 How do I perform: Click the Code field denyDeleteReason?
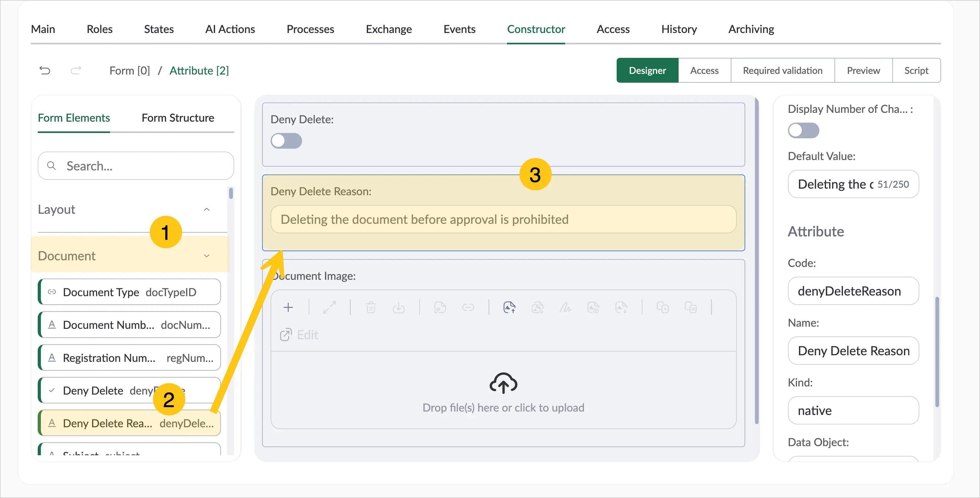point(853,291)
